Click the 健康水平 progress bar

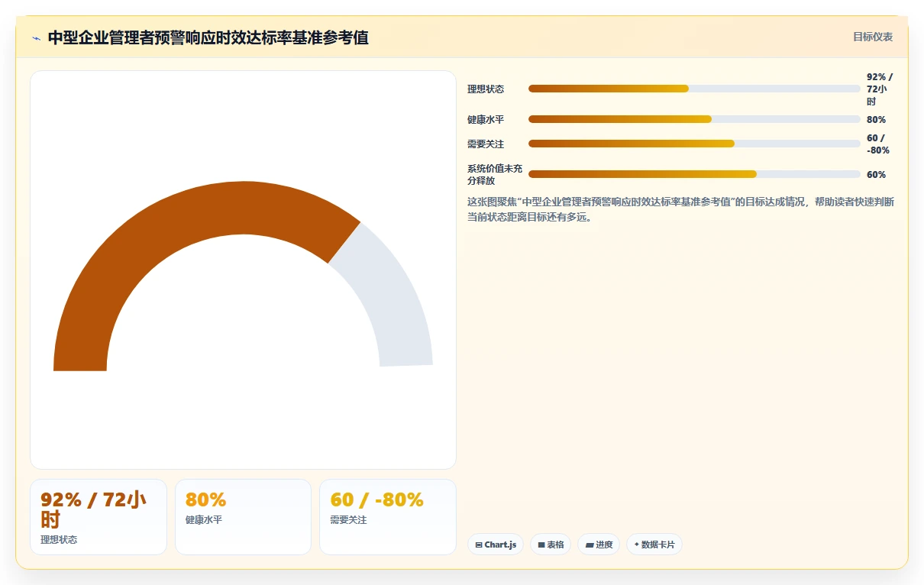pyautogui.click(x=694, y=119)
